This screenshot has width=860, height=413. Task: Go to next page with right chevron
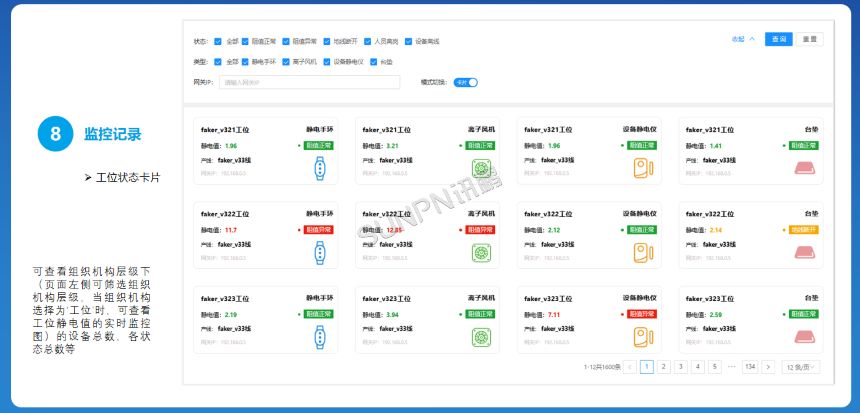(x=768, y=367)
